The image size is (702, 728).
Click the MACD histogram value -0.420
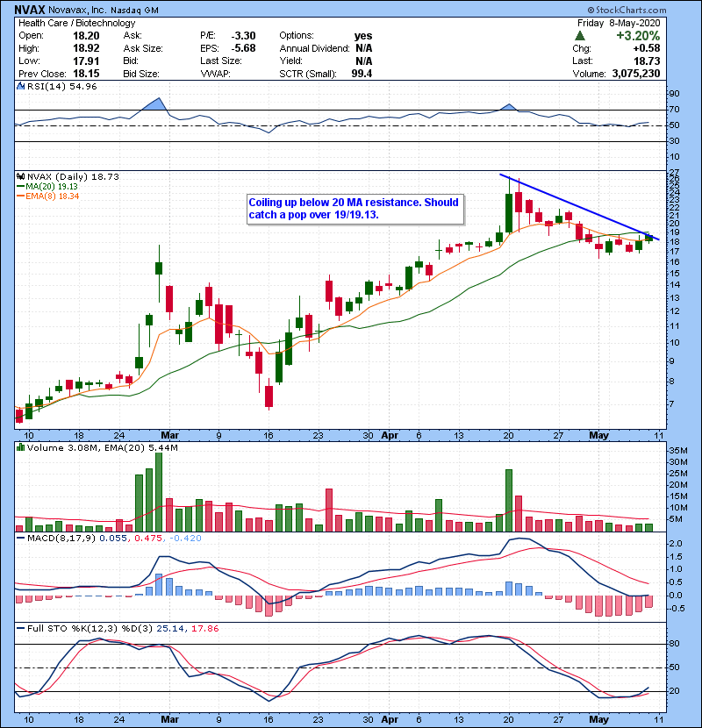185,539
